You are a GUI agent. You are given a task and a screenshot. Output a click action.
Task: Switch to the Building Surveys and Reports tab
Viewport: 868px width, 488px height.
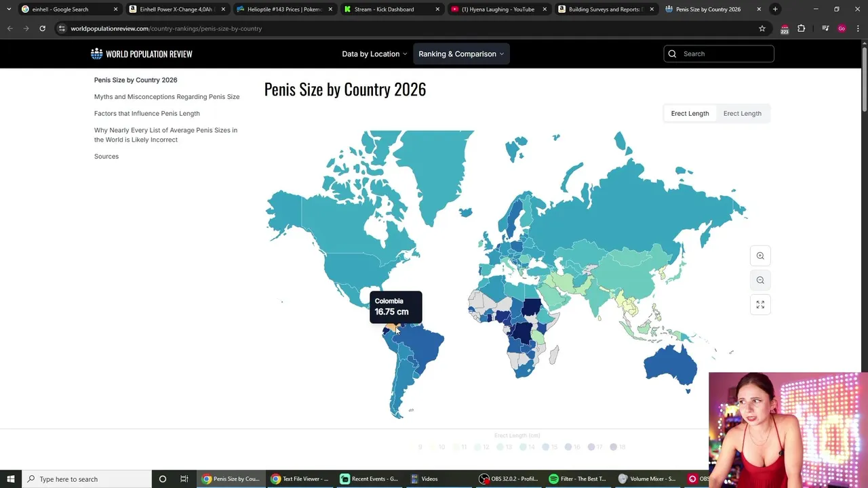pyautogui.click(x=606, y=9)
